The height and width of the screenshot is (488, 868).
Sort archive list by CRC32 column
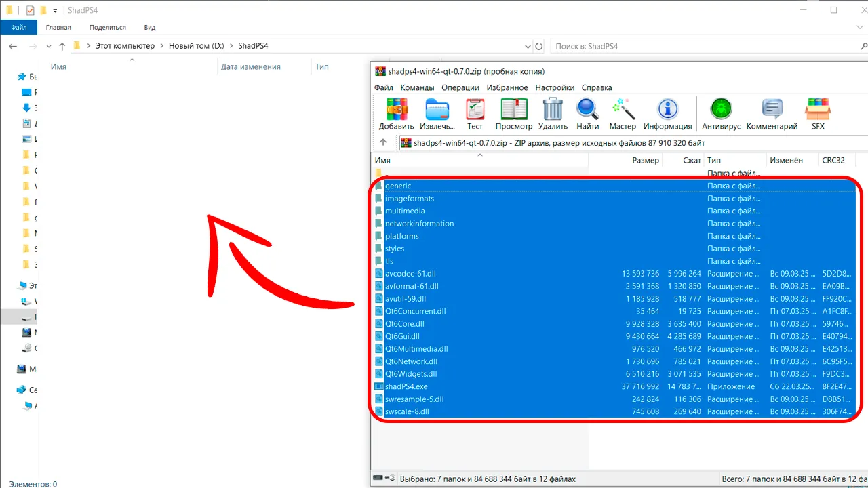click(837, 161)
